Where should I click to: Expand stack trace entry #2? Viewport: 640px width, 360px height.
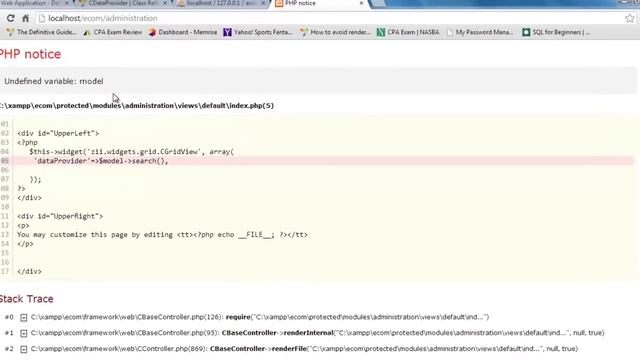[x=24, y=349]
